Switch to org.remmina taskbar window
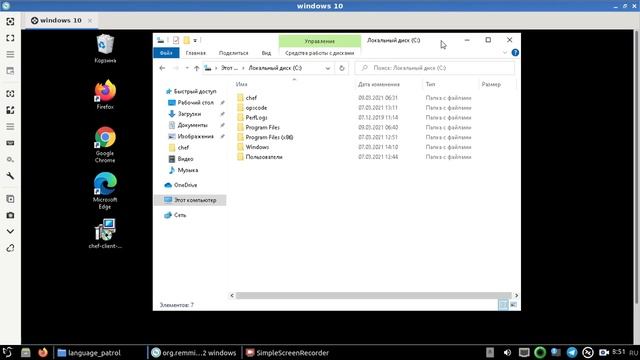The height and width of the screenshot is (360, 640). tap(193, 353)
